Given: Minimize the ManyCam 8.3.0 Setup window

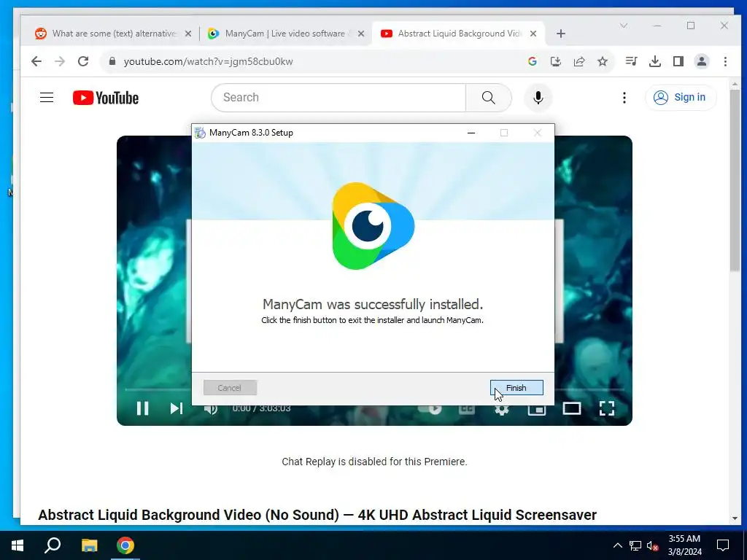Looking at the screenshot, I should click(x=471, y=133).
